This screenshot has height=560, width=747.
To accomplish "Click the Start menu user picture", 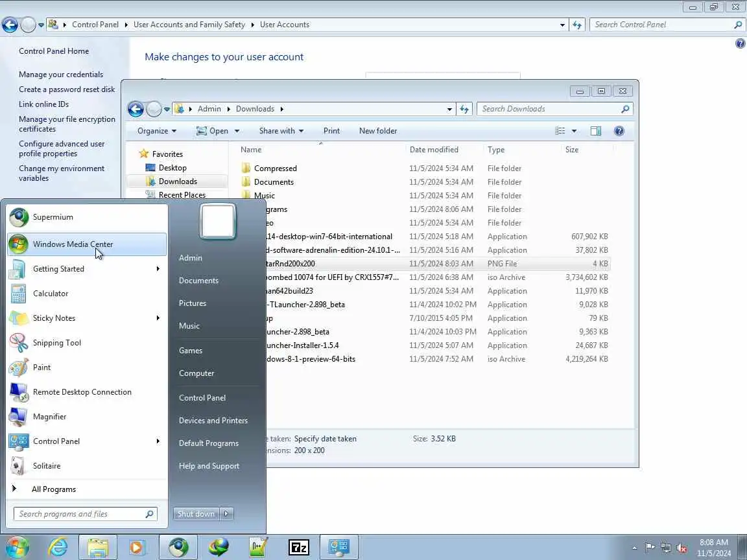I will click(218, 222).
